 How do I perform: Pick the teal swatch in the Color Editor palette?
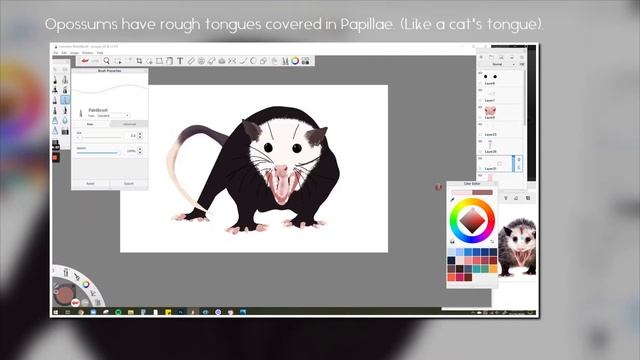pos(477,269)
